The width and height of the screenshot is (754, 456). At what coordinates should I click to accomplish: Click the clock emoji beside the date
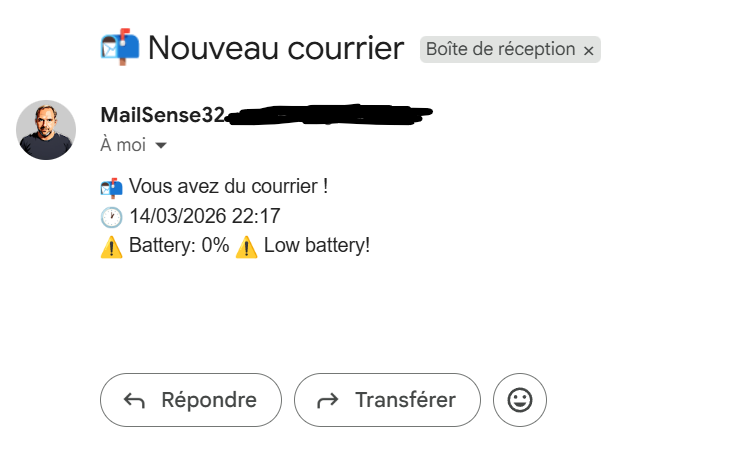(111, 216)
